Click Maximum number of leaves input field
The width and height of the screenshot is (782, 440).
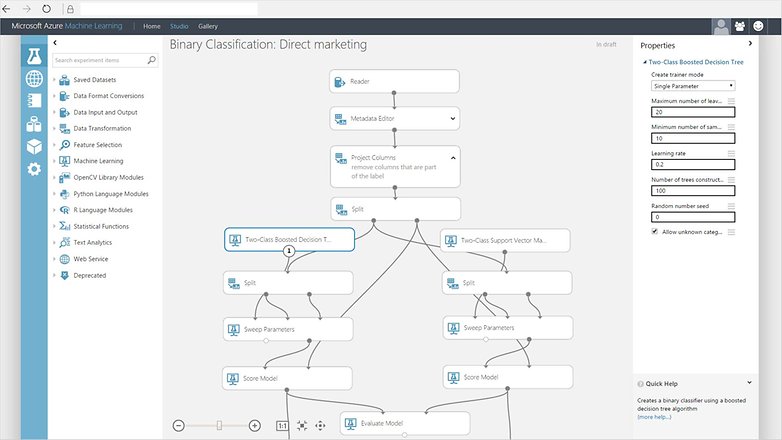(693, 112)
